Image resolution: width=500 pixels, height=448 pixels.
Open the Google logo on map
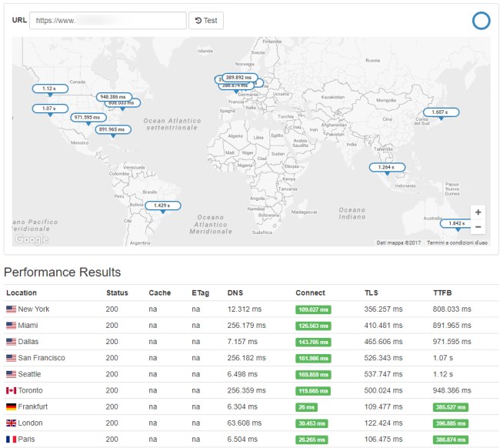(31, 240)
